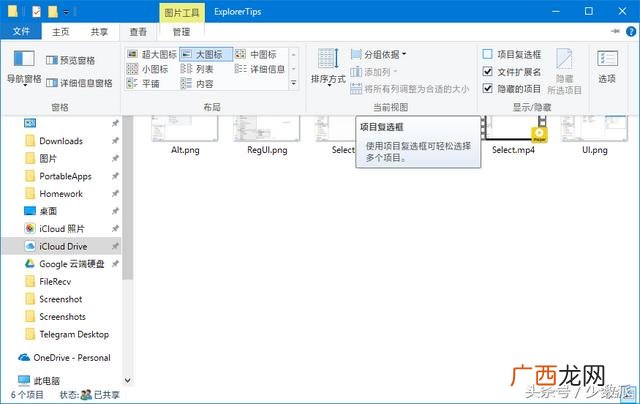The width and height of the screenshot is (640, 404).
Task: Click the 已共享 shared status entry
Action: [100, 395]
